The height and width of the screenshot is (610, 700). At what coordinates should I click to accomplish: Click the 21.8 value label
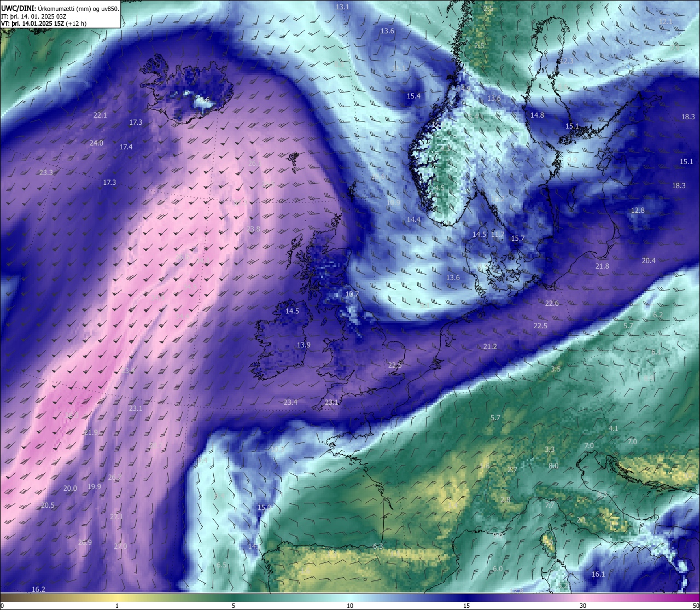(602, 266)
